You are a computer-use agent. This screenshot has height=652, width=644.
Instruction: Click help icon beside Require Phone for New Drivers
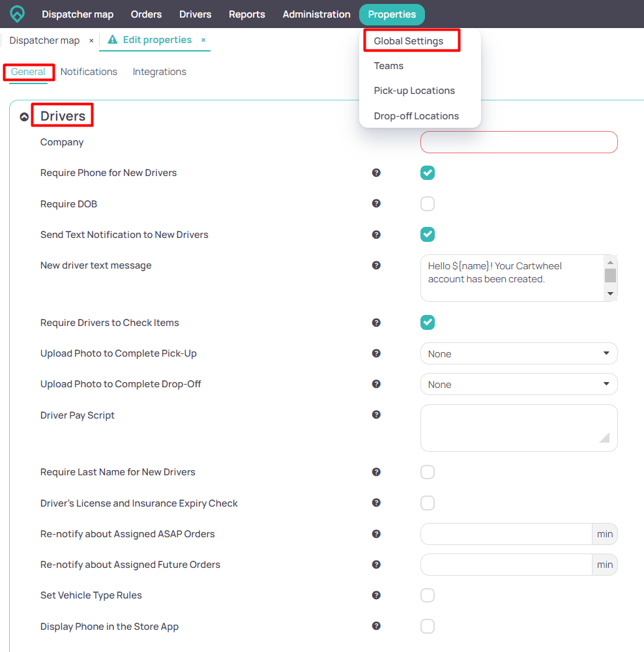376,173
